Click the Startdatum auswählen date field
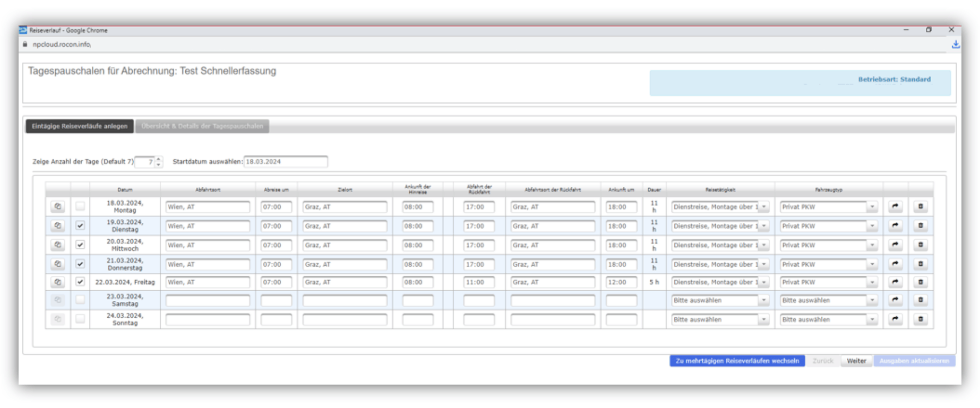Screen dimensions: 980x408 [x=285, y=162]
